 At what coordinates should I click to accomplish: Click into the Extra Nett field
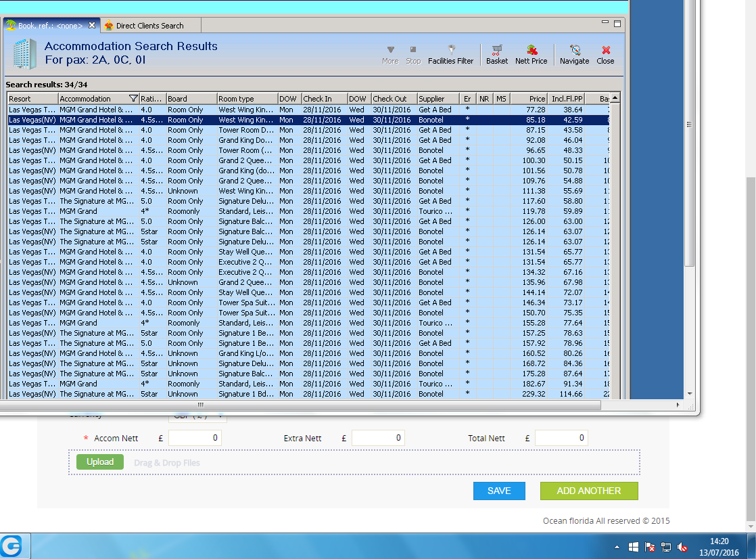(x=378, y=438)
